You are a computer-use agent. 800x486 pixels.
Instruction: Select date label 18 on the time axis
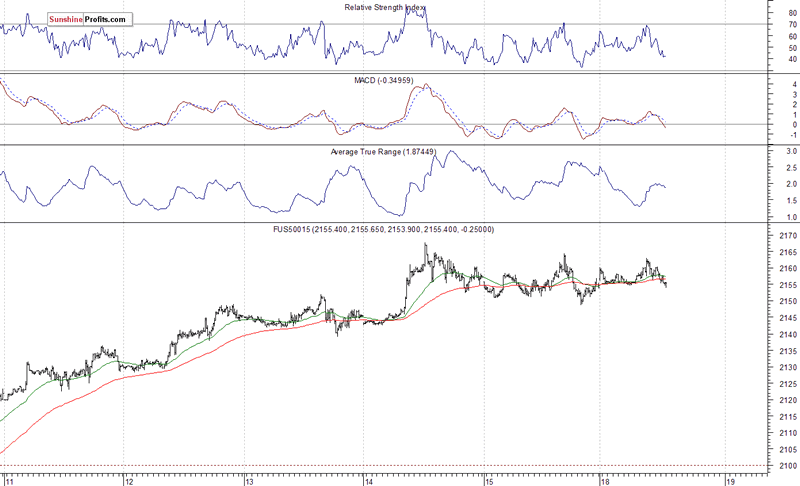608,480
